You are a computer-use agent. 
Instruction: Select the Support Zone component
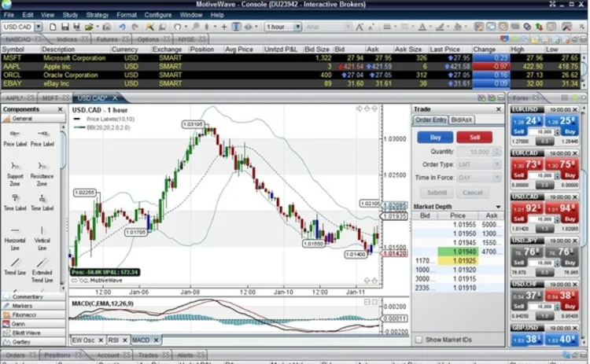coord(15,173)
